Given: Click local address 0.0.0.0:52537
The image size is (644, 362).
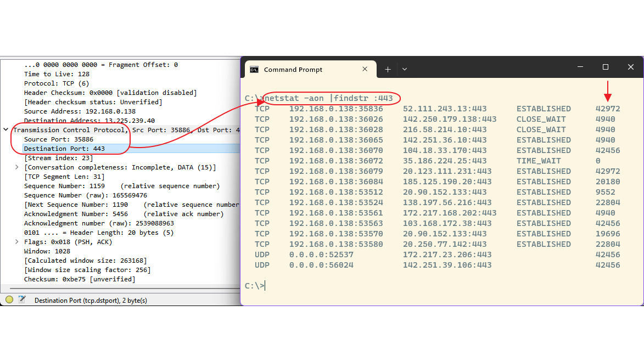Looking at the screenshot, I should click(x=321, y=254).
